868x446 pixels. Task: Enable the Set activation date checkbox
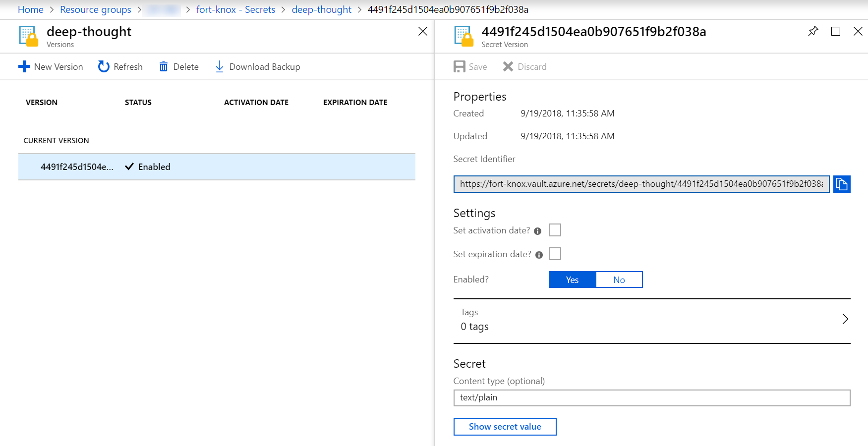[x=555, y=230]
